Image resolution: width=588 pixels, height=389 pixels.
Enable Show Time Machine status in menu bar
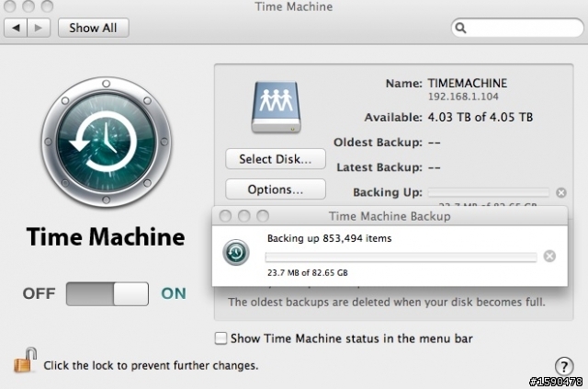pyautogui.click(x=220, y=338)
